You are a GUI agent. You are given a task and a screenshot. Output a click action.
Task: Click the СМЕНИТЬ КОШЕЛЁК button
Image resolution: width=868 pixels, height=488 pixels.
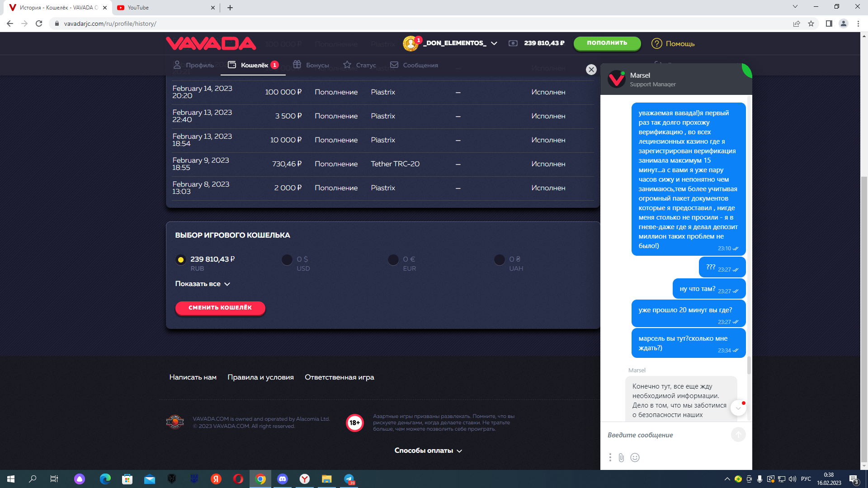220,308
